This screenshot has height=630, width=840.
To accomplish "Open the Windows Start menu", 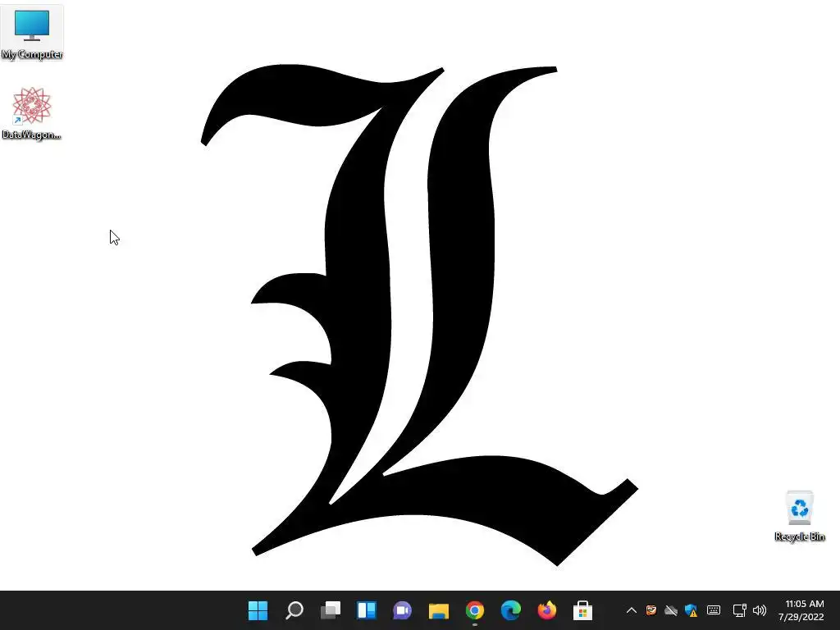I will pos(258,610).
